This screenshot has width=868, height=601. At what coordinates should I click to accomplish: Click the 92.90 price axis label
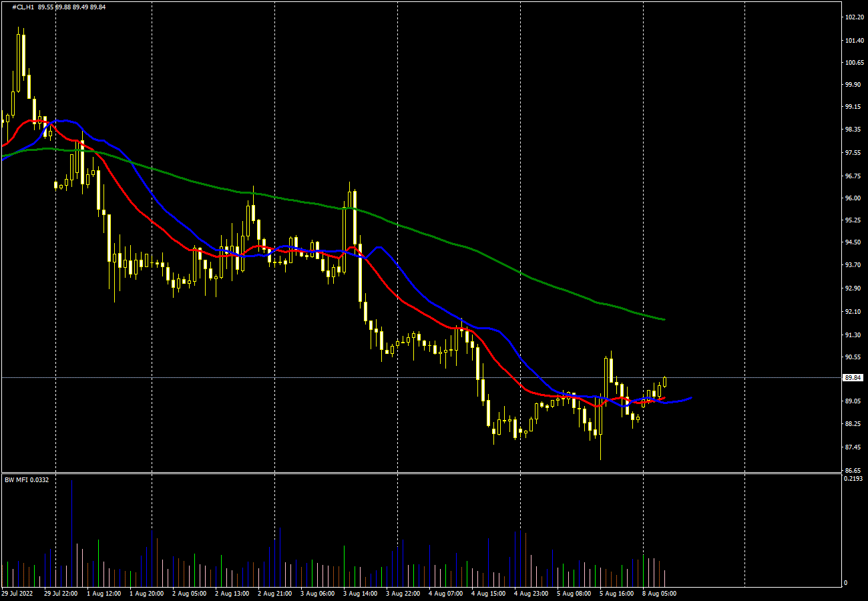click(x=854, y=288)
